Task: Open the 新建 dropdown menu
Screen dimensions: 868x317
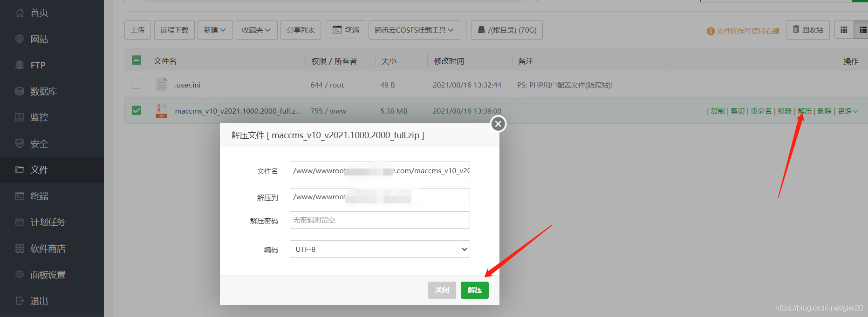Action: click(x=215, y=30)
